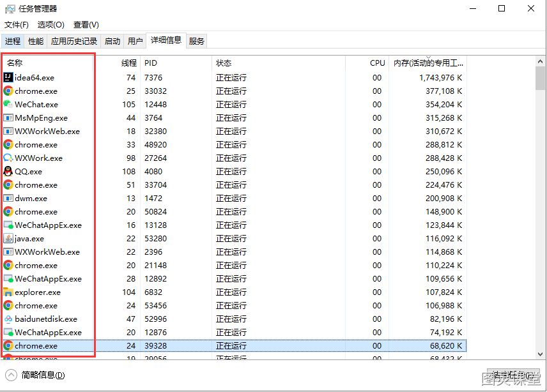This screenshot has height=392, width=547.
Task: Collapse details using 简略信息(D)
Action: (37, 375)
